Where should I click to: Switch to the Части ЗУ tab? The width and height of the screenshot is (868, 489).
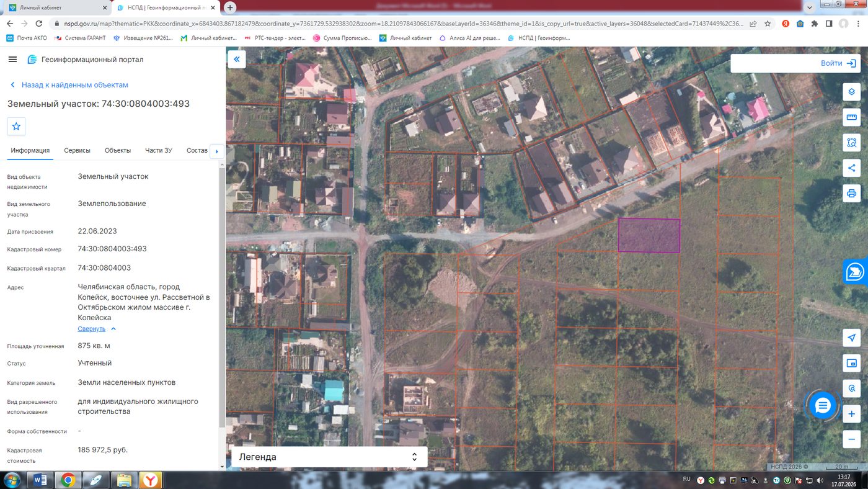(159, 150)
